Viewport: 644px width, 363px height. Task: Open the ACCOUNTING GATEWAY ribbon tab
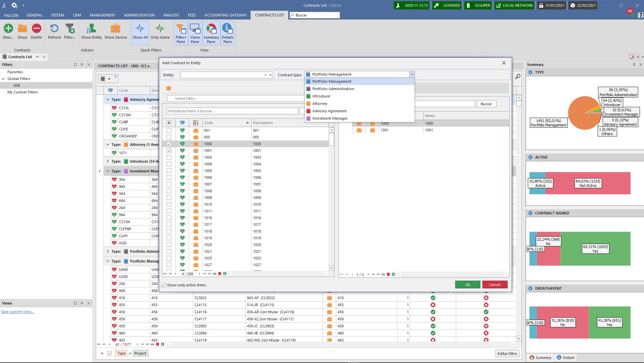[225, 15]
